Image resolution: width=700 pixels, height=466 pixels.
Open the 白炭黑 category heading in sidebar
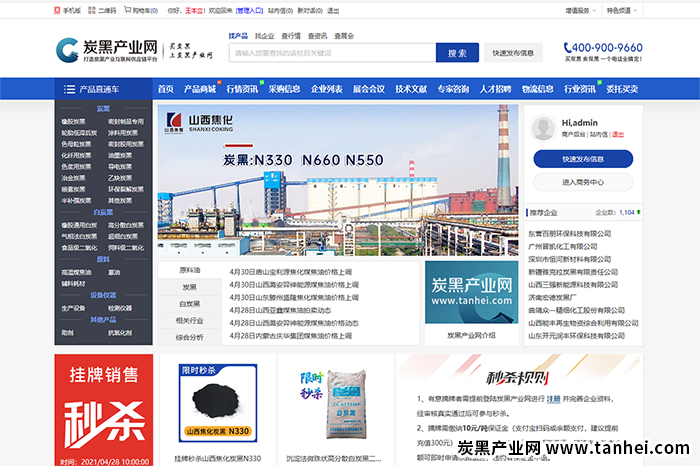coord(103,212)
